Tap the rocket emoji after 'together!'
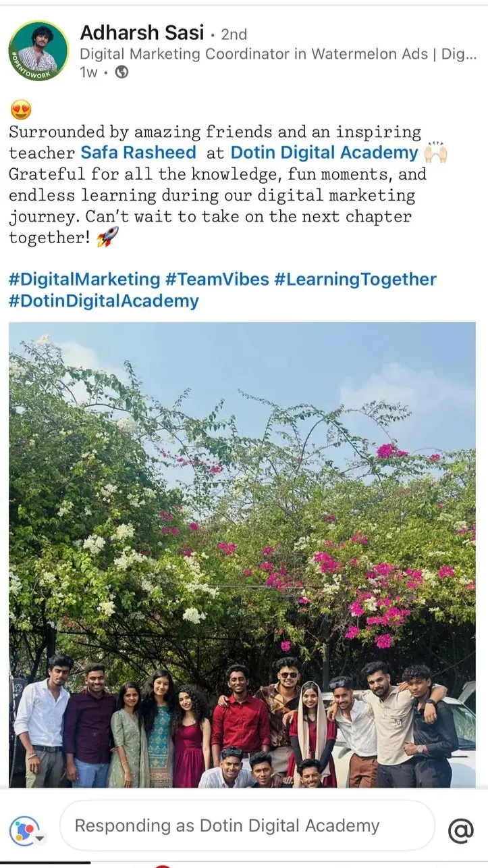This screenshot has width=488, height=868. (107, 237)
